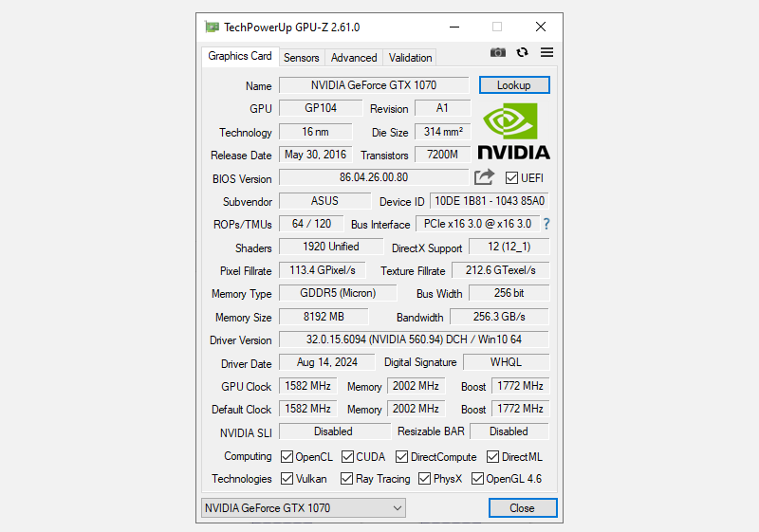This screenshot has width=759, height=532.
Task: Click the BIOS Version field
Action: [374, 177]
